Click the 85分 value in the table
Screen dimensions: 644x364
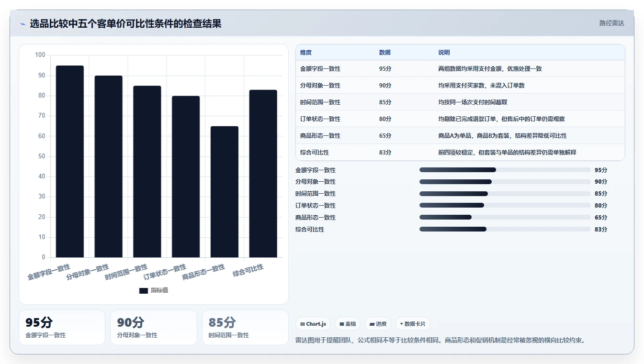coord(385,102)
